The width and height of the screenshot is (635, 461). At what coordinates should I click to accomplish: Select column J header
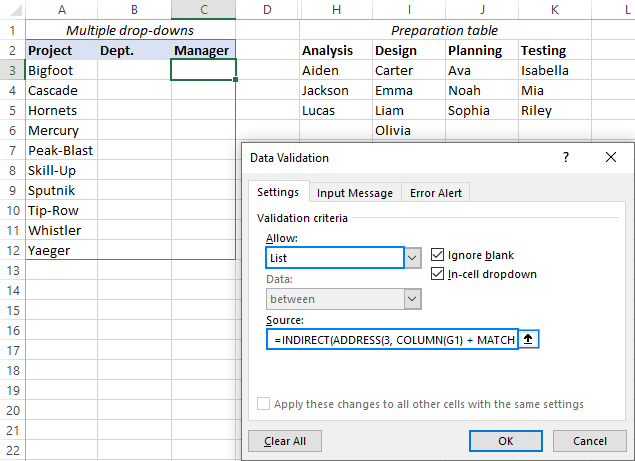click(x=482, y=10)
